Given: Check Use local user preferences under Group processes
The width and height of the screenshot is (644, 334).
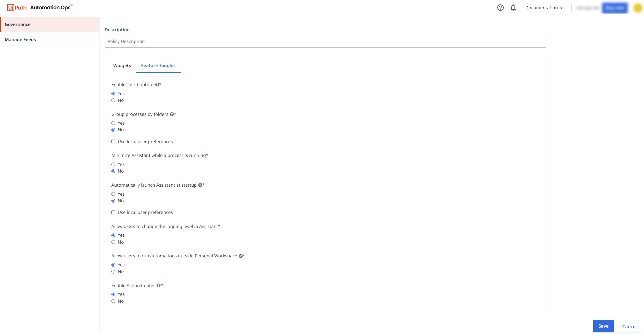Looking at the screenshot, I should point(113,142).
